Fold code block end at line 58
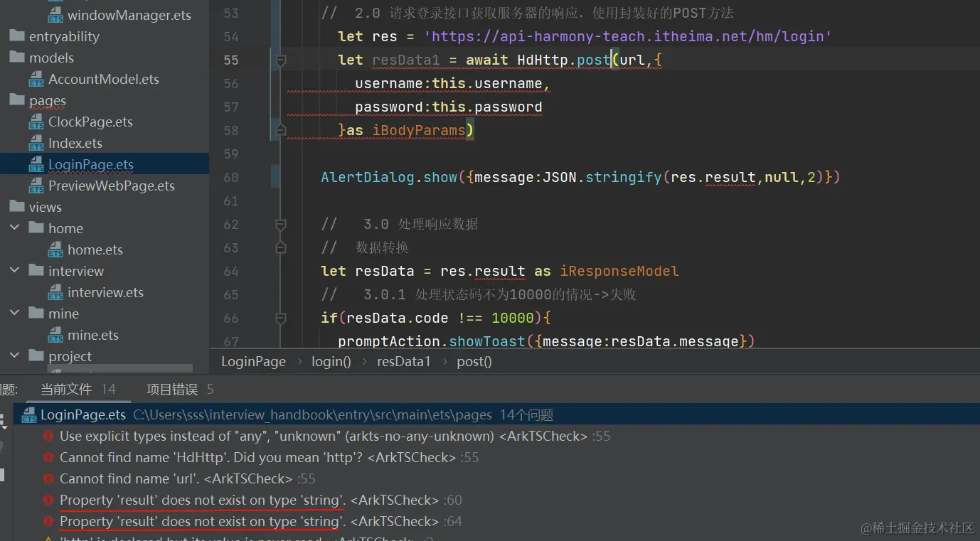The width and height of the screenshot is (980, 541). 280,129
